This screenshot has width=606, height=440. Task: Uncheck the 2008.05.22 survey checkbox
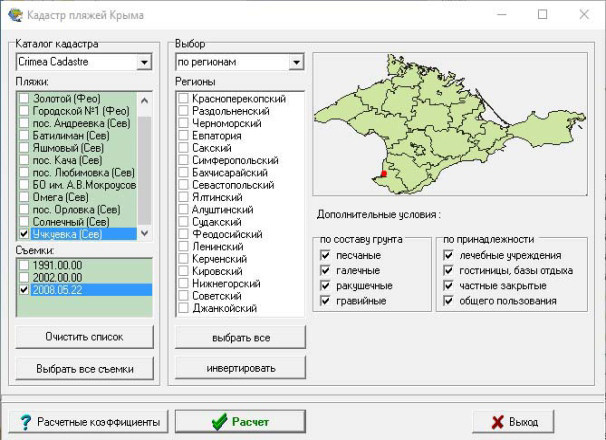click(24, 290)
